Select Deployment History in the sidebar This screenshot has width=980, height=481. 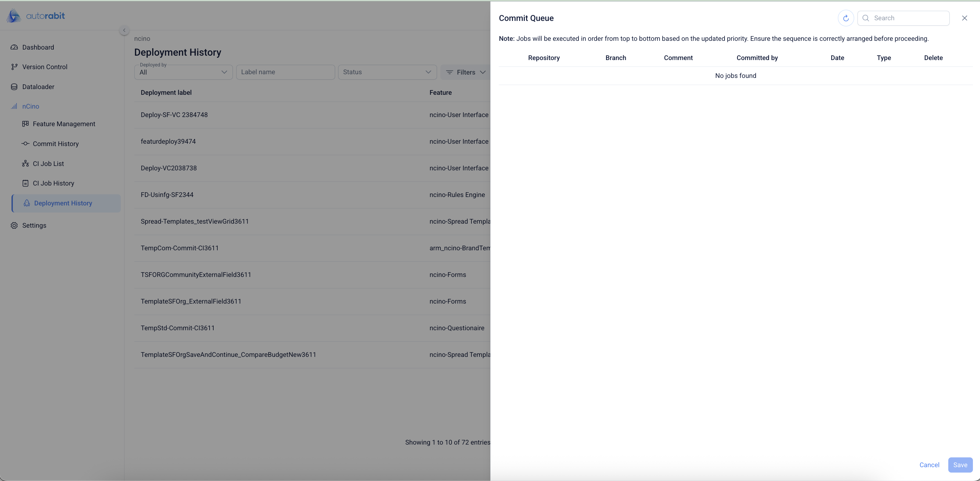tap(63, 203)
